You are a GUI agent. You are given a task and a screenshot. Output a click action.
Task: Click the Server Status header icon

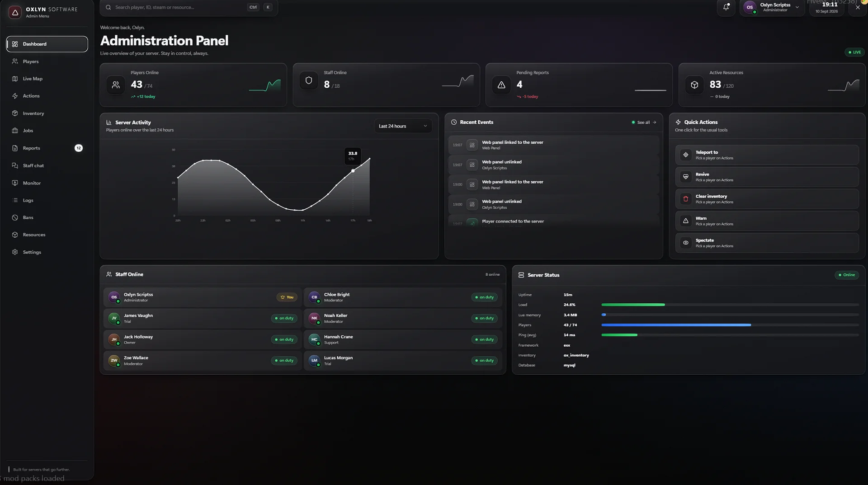(521, 275)
